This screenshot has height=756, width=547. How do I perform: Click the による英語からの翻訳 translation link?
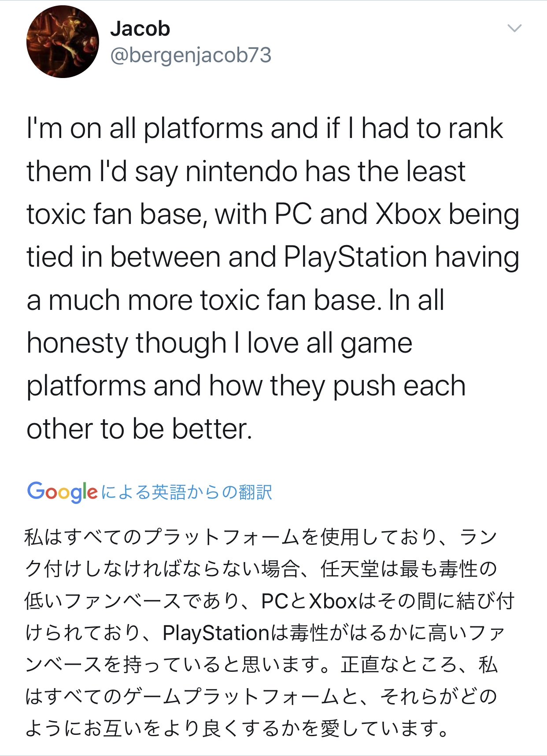pyautogui.click(x=187, y=492)
